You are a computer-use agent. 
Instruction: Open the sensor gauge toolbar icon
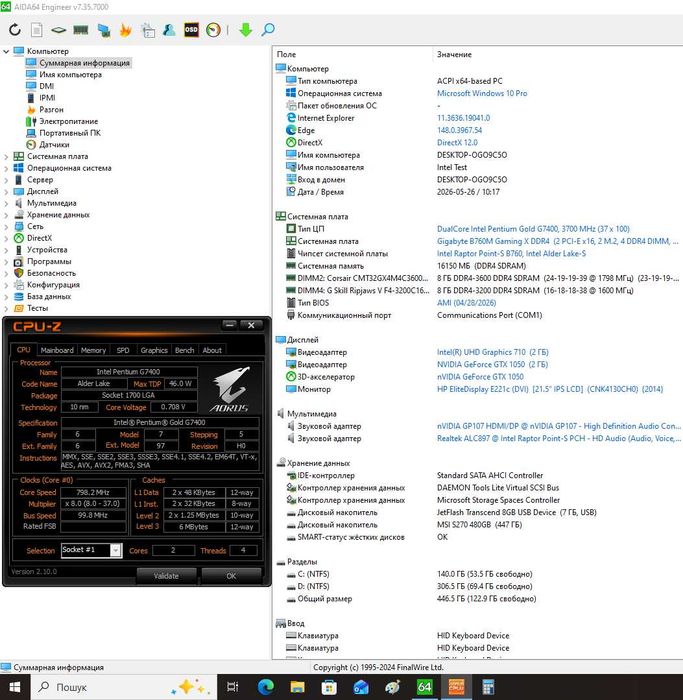pos(213,30)
